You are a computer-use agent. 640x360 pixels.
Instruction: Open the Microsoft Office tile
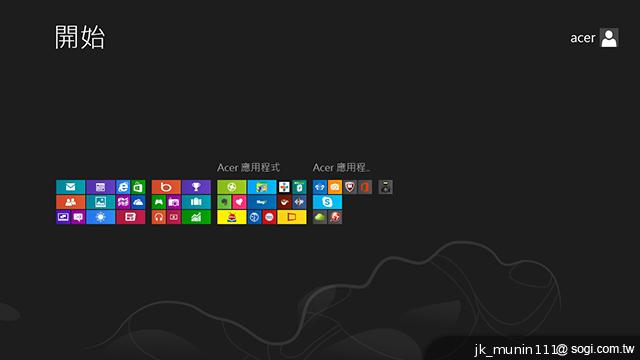(365, 187)
